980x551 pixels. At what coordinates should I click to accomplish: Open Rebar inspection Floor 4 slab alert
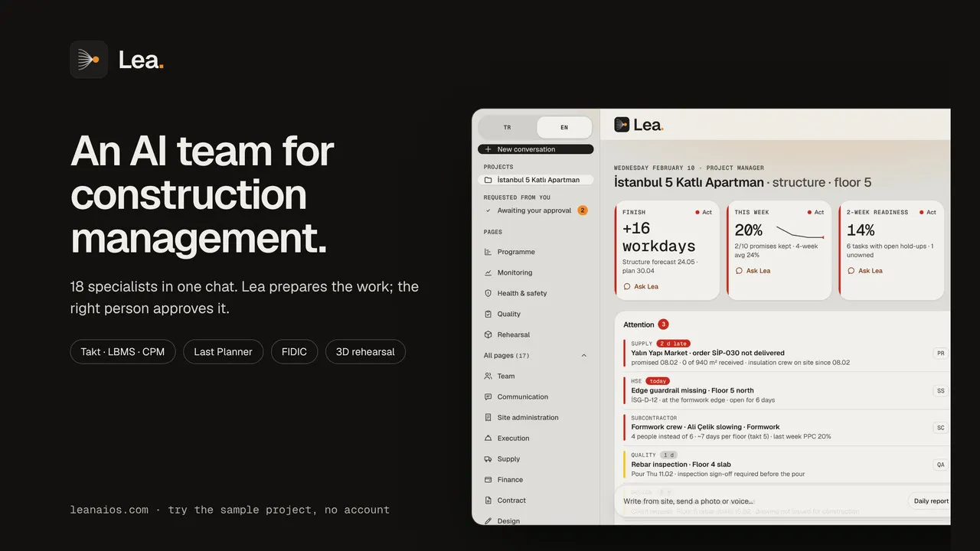point(785,465)
